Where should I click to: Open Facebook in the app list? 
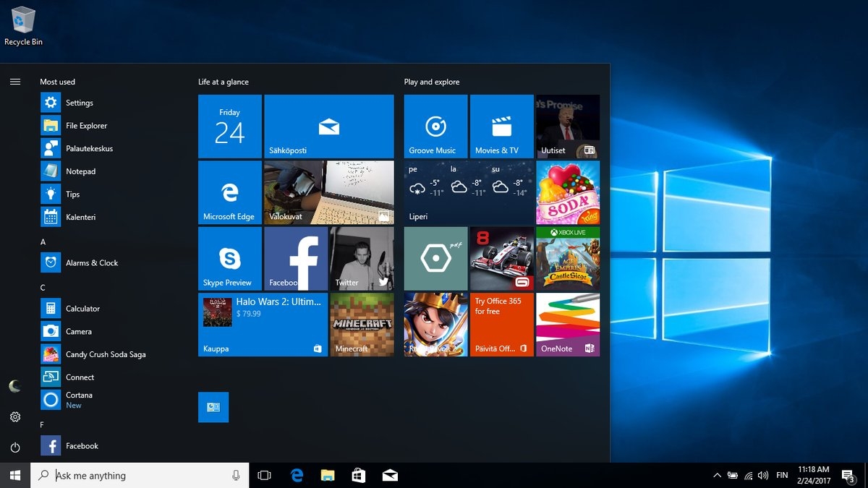point(109,446)
